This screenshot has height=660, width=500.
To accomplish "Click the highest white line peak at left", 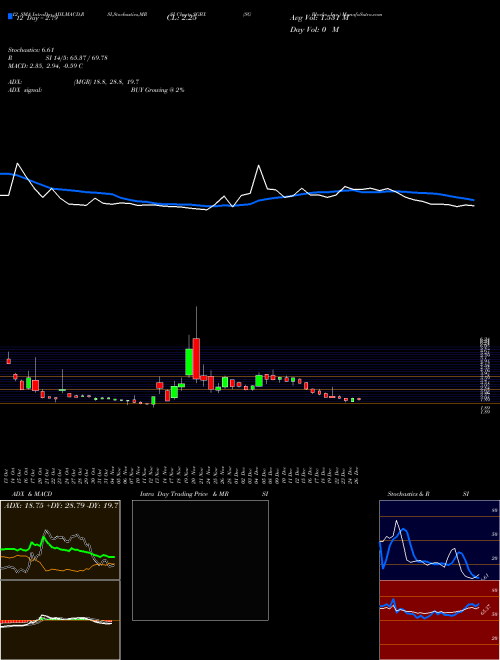I will click(x=17, y=164).
